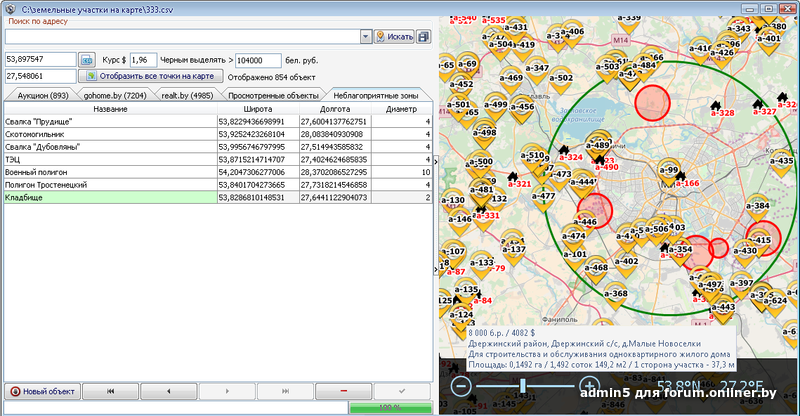Click the map zoom slider handle
The height and width of the screenshot is (416, 800).
pyautogui.click(x=521, y=386)
